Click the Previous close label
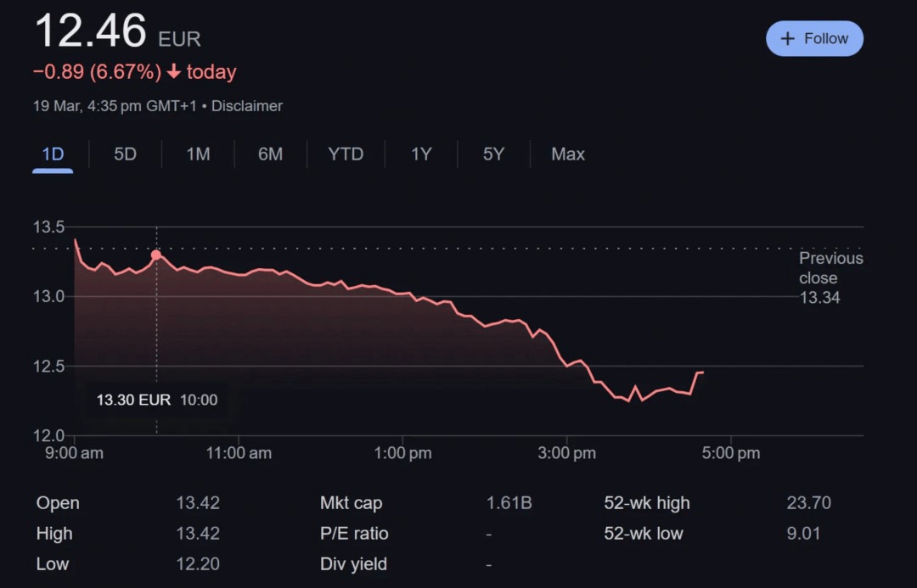The width and height of the screenshot is (917, 588). pyautogui.click(x=830, y=268)
